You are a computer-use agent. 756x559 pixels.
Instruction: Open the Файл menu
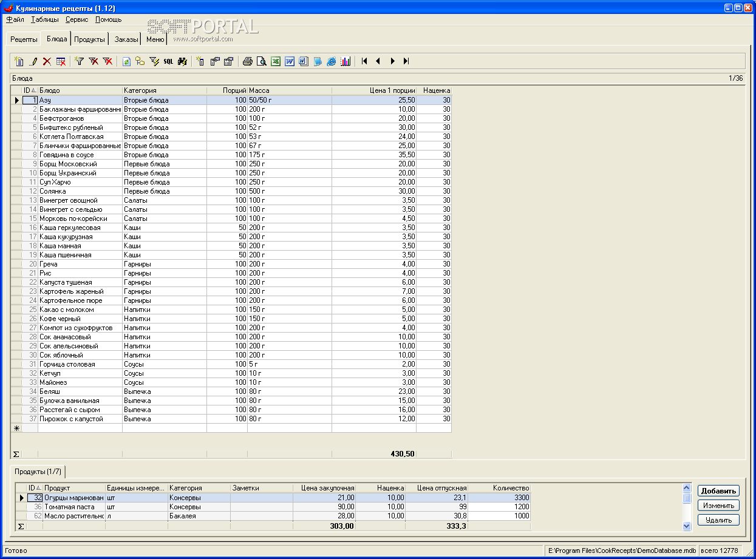[15, 19]
